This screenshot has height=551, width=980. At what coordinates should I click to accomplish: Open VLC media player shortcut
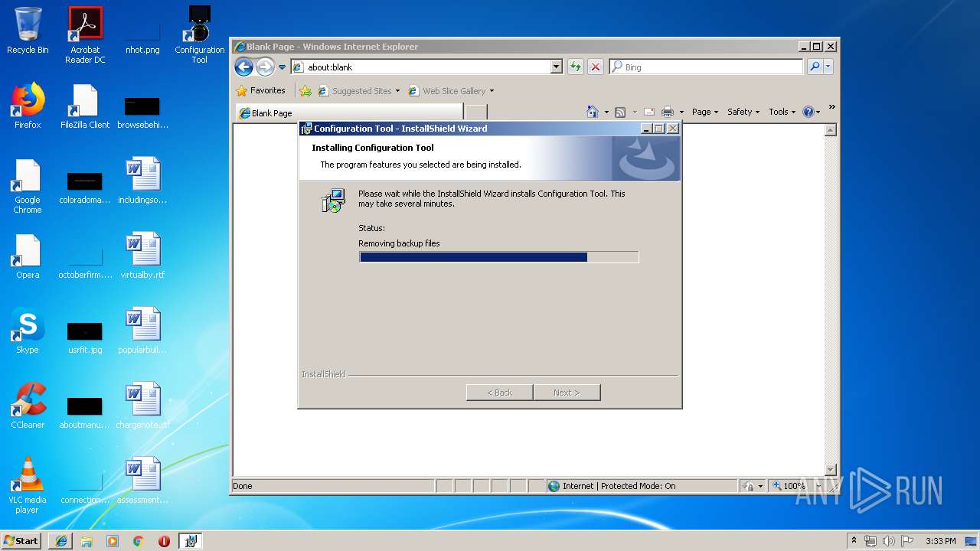[28, 485]
